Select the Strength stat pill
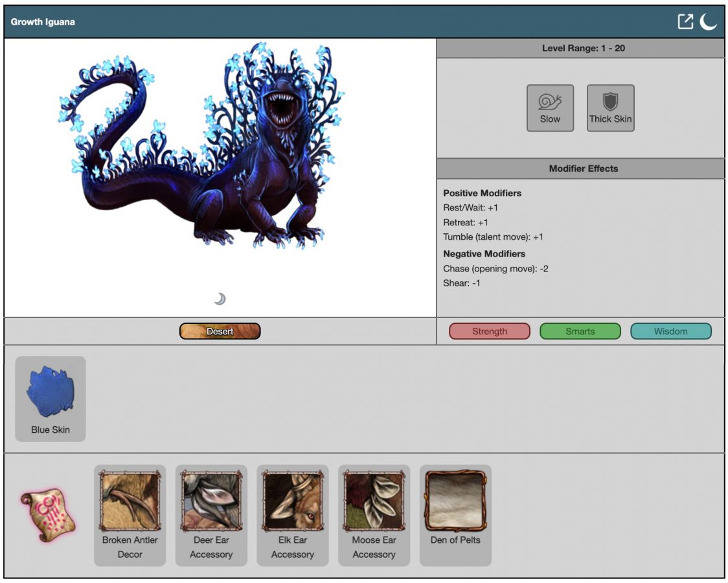This screenshot has width=728, height=583. click(x=490, y=331)
